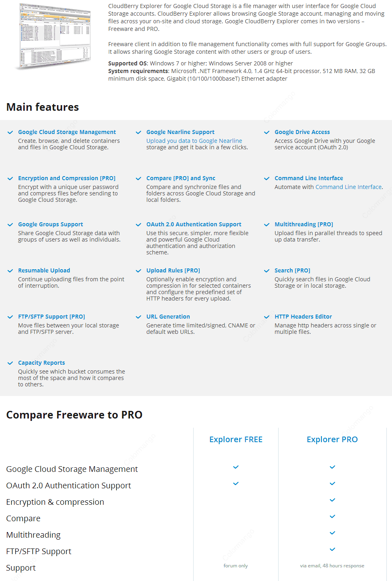
Task: Open the Google Groups Support feature heading
Action: [x=51, y=224]
